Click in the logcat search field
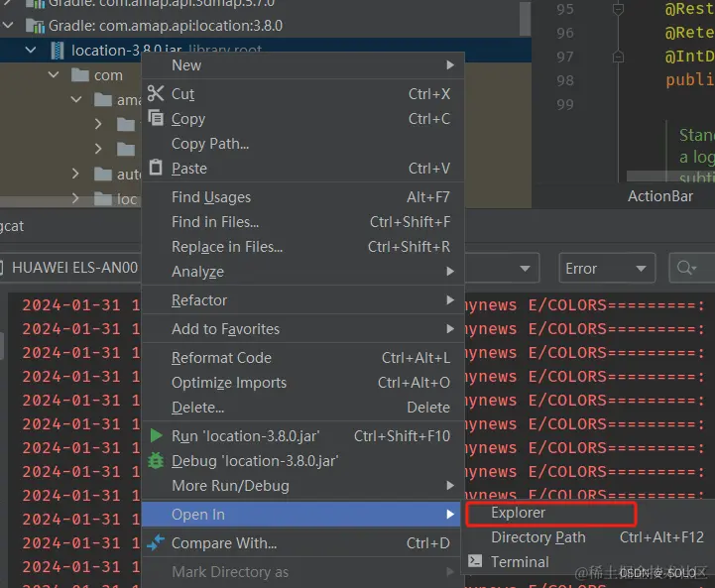The image size is (715, 588). tap(692, 268)
